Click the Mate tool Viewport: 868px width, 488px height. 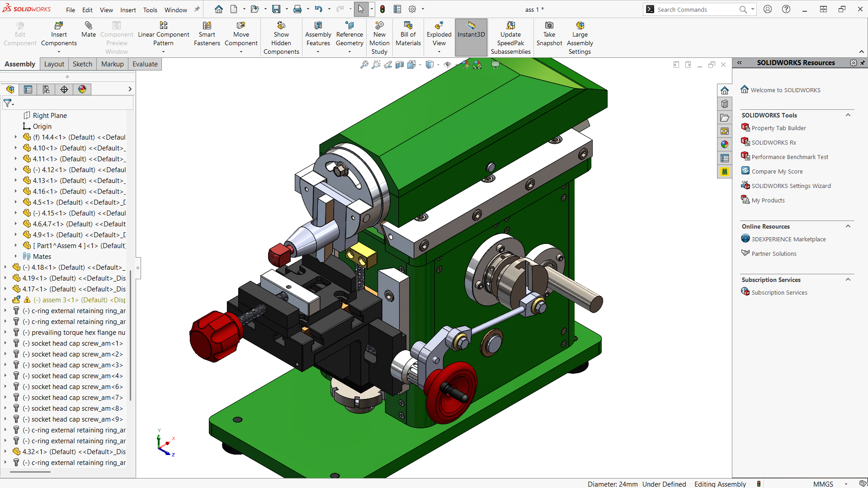click(x=89, y=30)
